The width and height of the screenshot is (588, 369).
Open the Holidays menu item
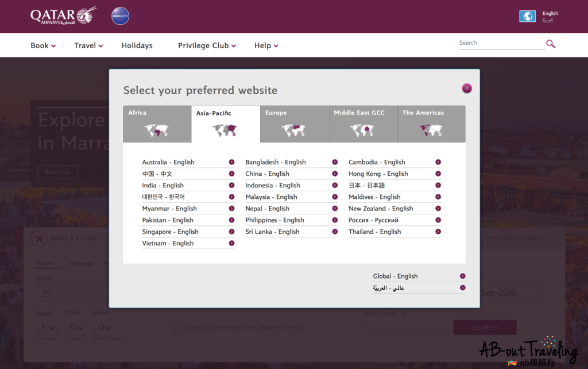tap(137, 45)
